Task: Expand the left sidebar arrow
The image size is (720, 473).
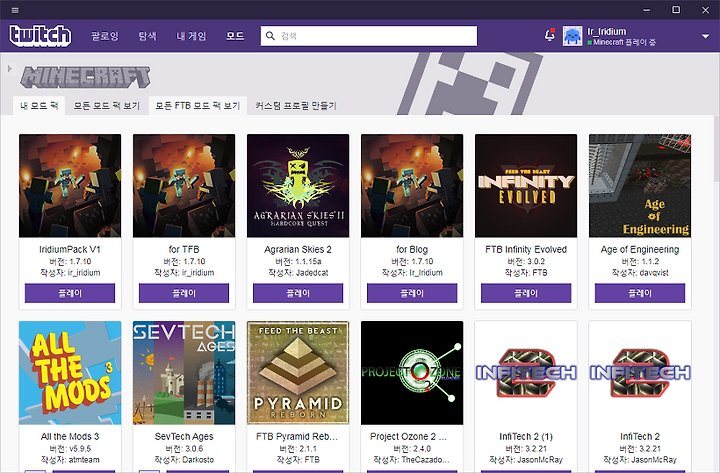Action: click(9, 69)
